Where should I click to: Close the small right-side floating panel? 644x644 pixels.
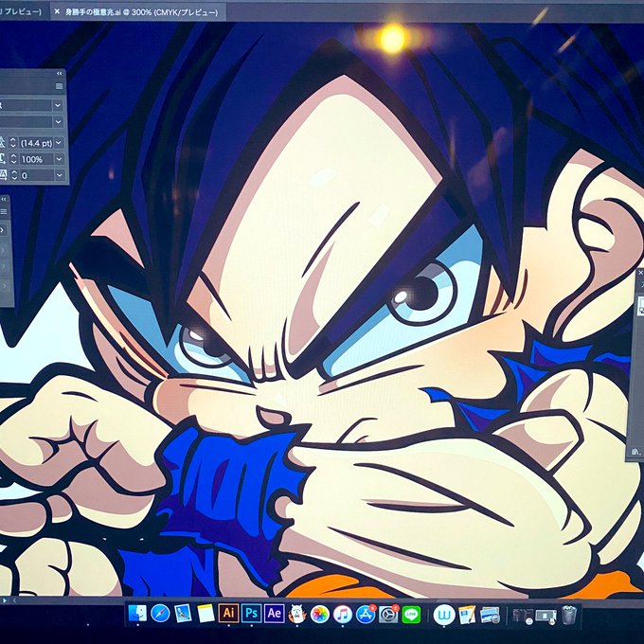tap(640, 273)
